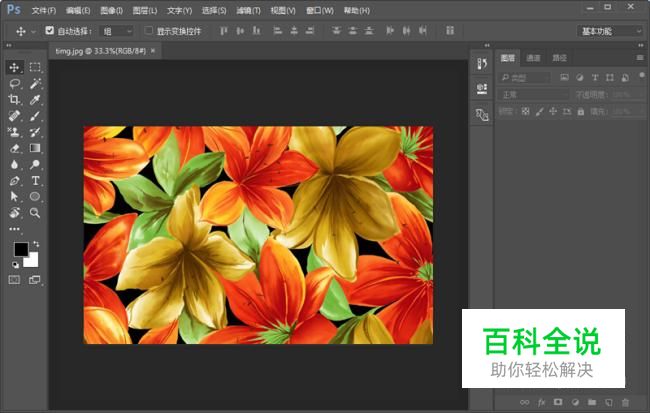The width and height of the screenshot is (650, 413).
Task: Pick the Crop tool
Action: coord(14,100)
